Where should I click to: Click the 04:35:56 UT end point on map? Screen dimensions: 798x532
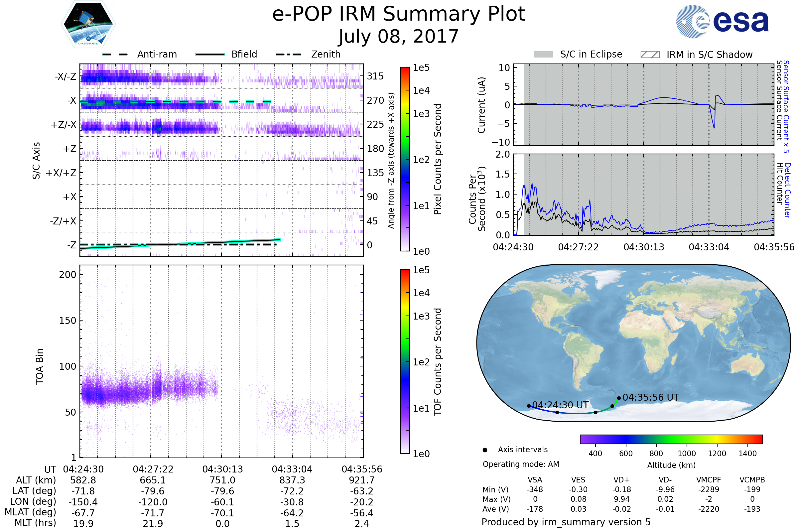click(x=619, y=398)
